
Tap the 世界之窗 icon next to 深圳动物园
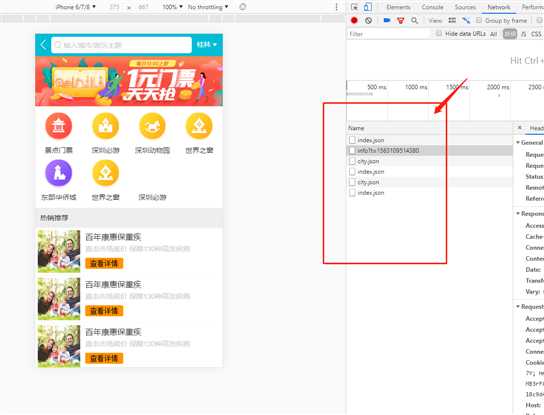[199, 126]
